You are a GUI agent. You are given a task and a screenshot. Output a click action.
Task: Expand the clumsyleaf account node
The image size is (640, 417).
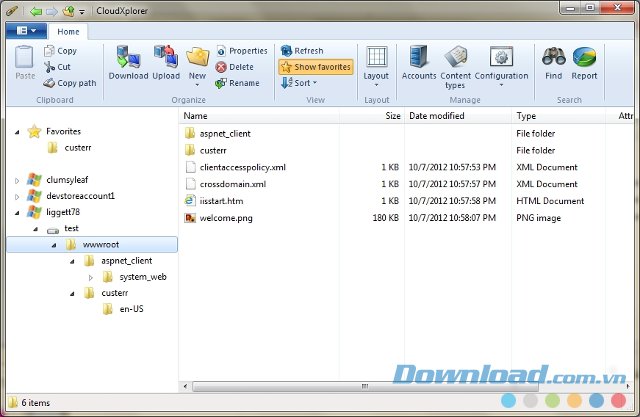[17, 180]
